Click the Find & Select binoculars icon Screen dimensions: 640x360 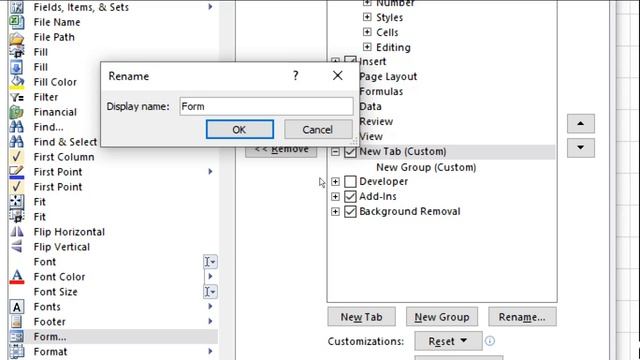click(16, 142)
